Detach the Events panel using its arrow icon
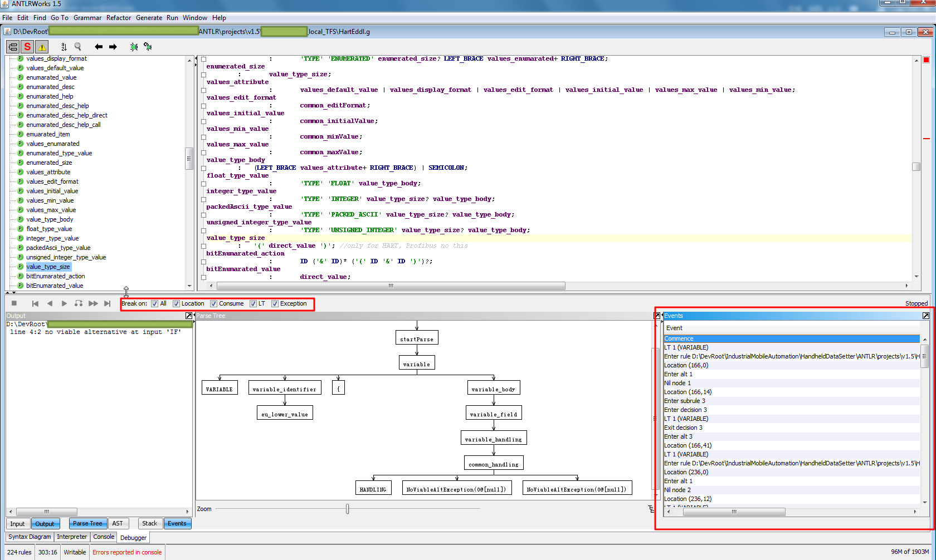The width and height of the screenshot is (936, 560). point(925,316)
